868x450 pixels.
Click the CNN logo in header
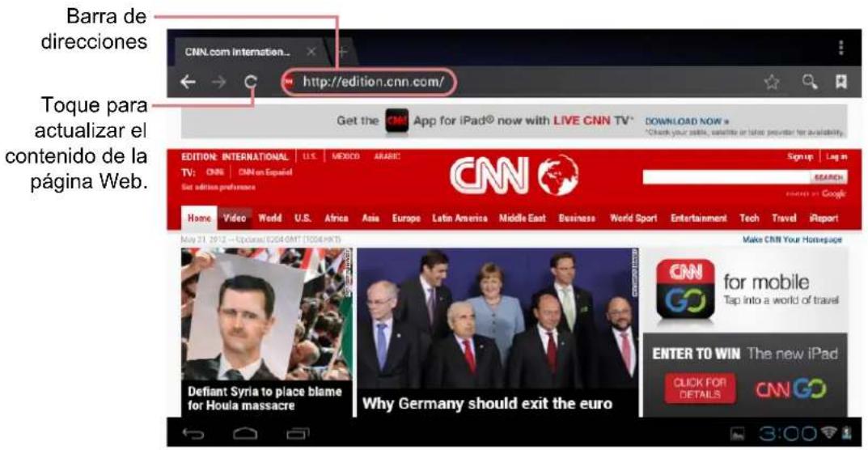coord(489,176)
